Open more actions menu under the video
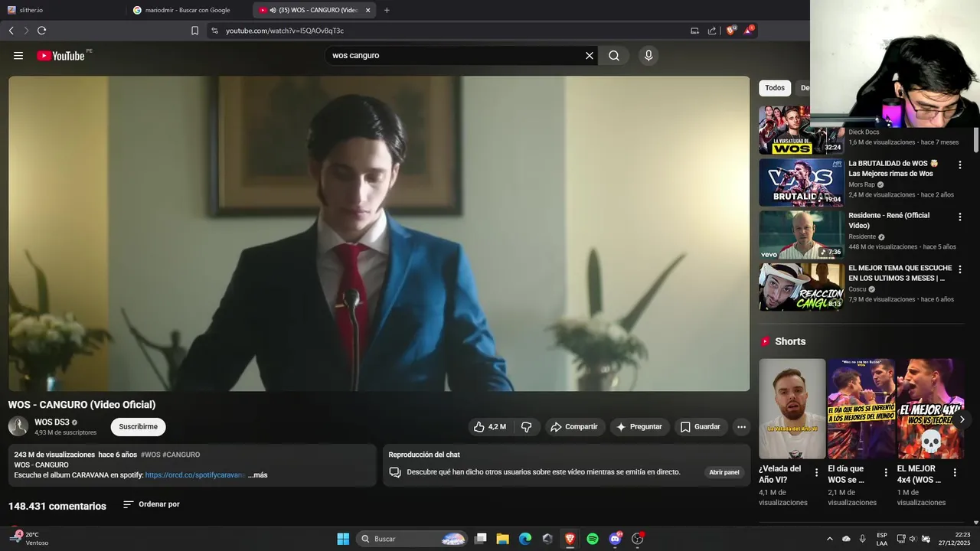 click(741, 427)
